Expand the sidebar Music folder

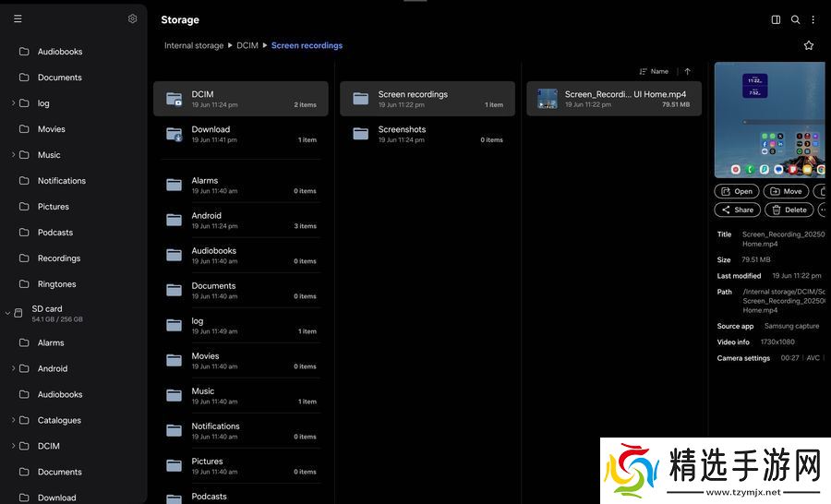tap(13, 155)
